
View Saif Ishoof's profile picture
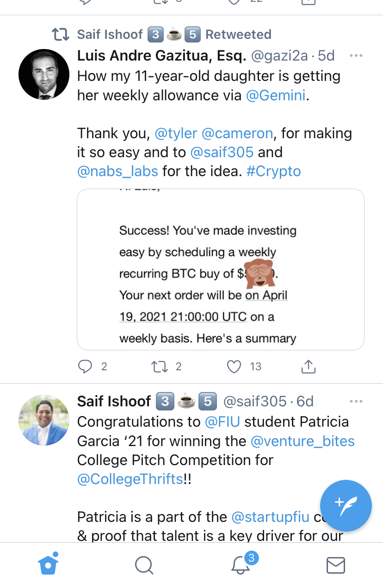(x=44, y=420)
